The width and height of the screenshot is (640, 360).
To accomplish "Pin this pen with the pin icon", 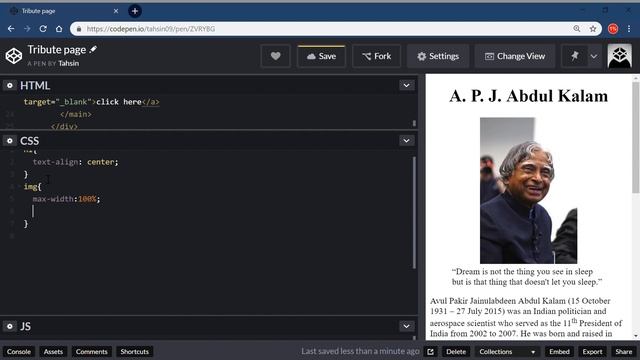I will coord(575,56).
